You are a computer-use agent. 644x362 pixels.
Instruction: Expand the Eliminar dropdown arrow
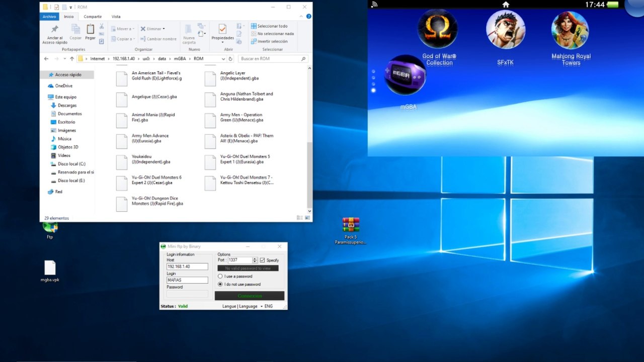point(164,29)
